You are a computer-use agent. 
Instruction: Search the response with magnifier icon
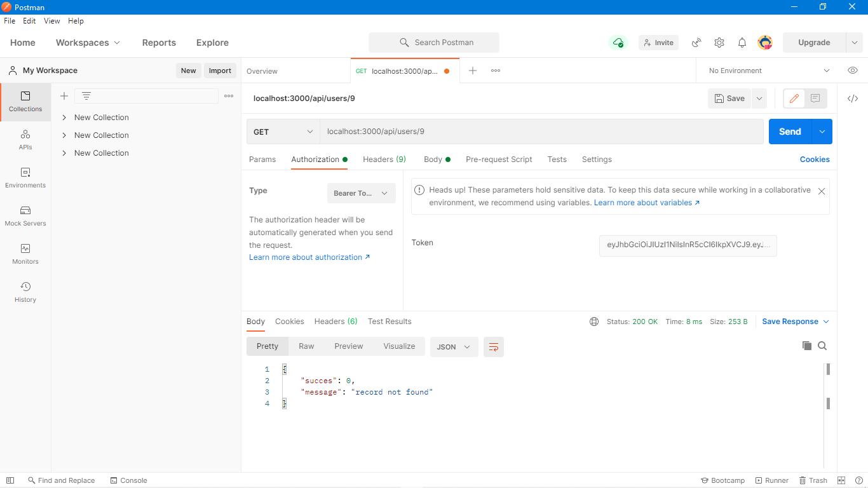tap(822, 346)
